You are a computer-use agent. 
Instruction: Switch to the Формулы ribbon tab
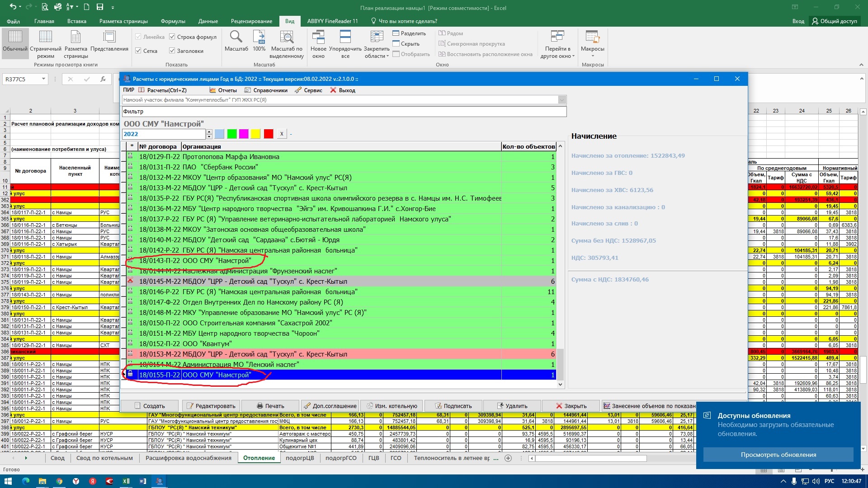point(173,21)
